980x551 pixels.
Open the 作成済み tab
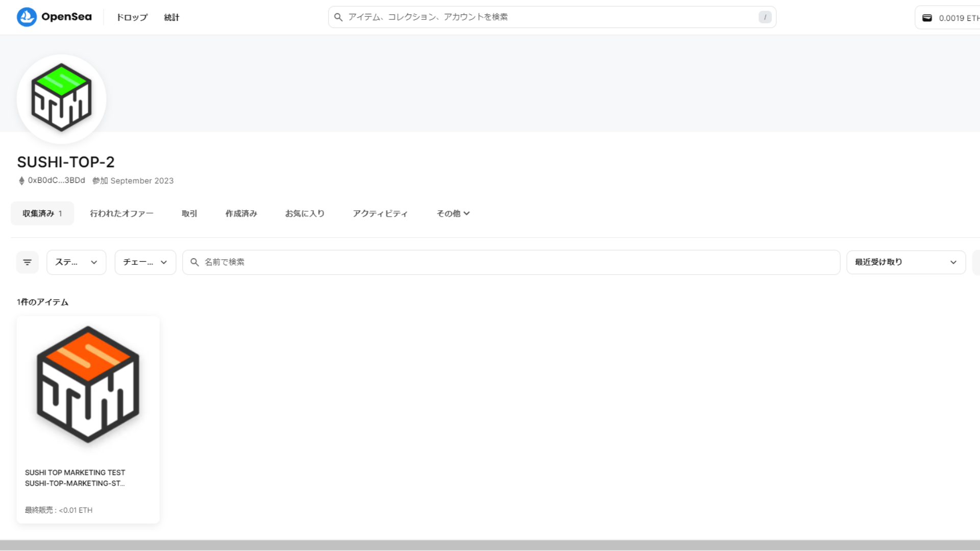coord(241,213)
